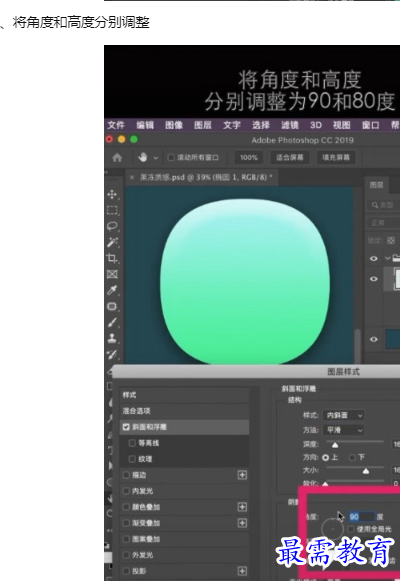Switch to the 图层 panel tab

point(376,185)
